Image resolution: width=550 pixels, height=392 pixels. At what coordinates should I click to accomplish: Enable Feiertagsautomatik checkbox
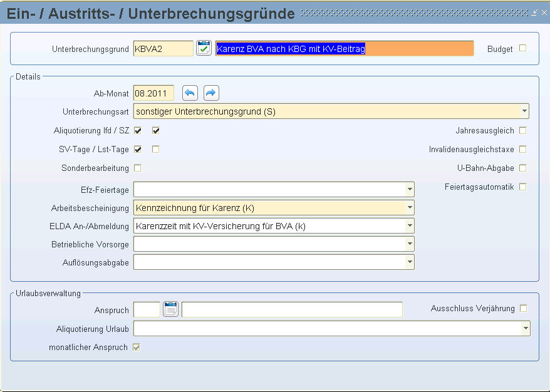pyautogui.click(x=522, y=187)
